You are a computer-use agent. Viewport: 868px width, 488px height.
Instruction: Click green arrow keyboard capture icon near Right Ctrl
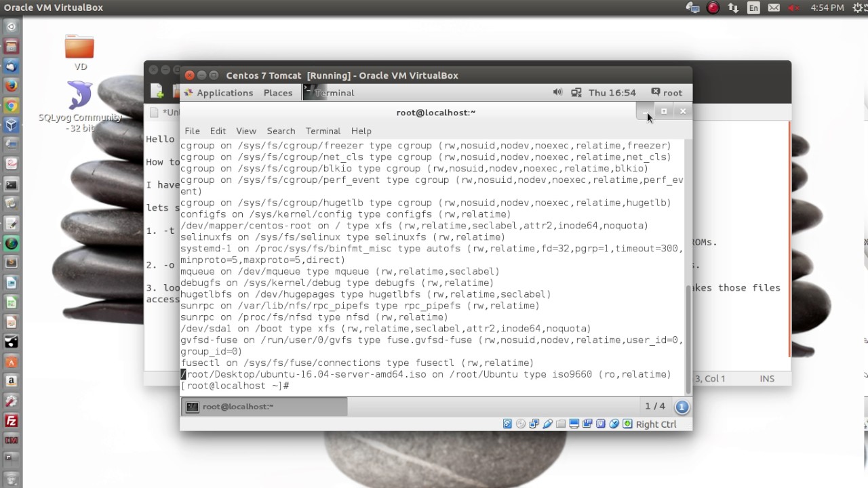coord(627,424)
